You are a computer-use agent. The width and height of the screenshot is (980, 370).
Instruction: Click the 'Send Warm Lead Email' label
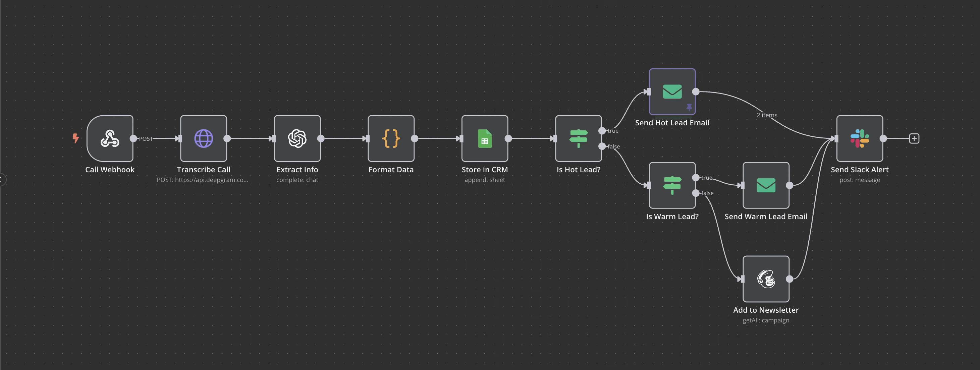[766, 217]
